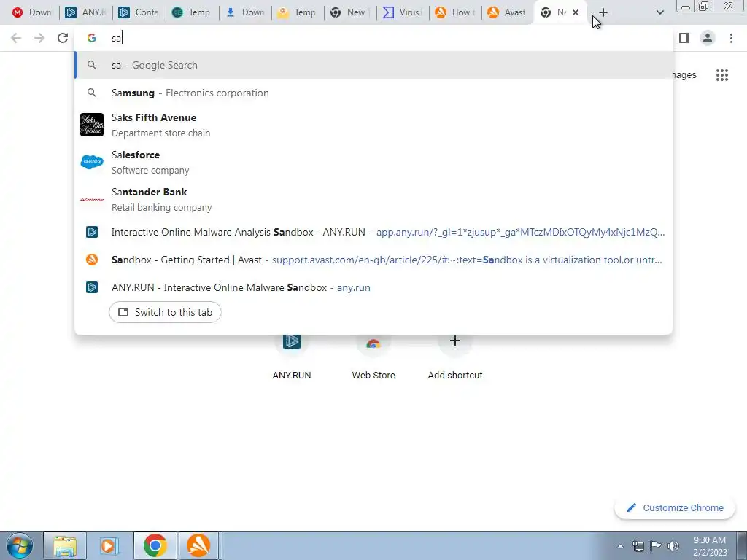Select 'sa - Google Search' suggestion

pos(373,65)
